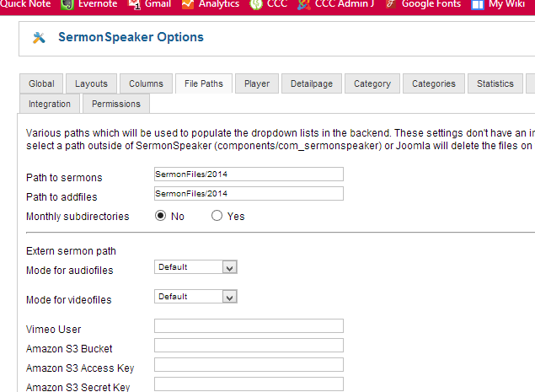Viewport: 535px width, 392px height.
Task: Click the SermonSpeaker Options tools icon
Action: coord(39,38)
